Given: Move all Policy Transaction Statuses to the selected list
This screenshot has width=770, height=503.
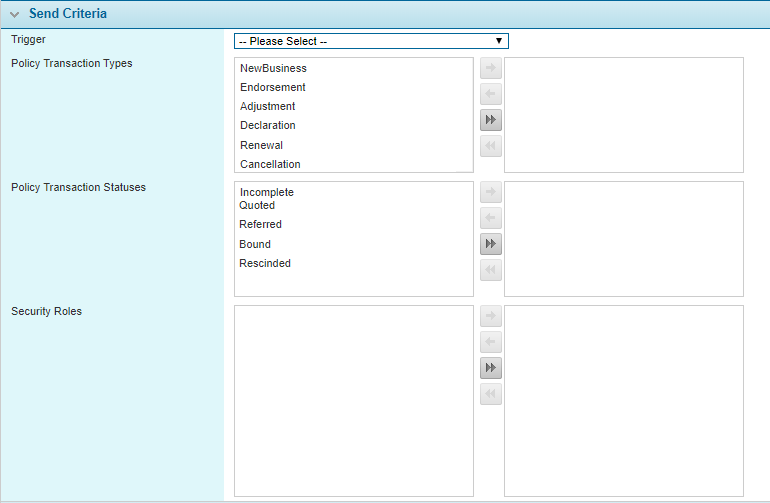Looking at the screenshot, I should click(x=490, y=244).
